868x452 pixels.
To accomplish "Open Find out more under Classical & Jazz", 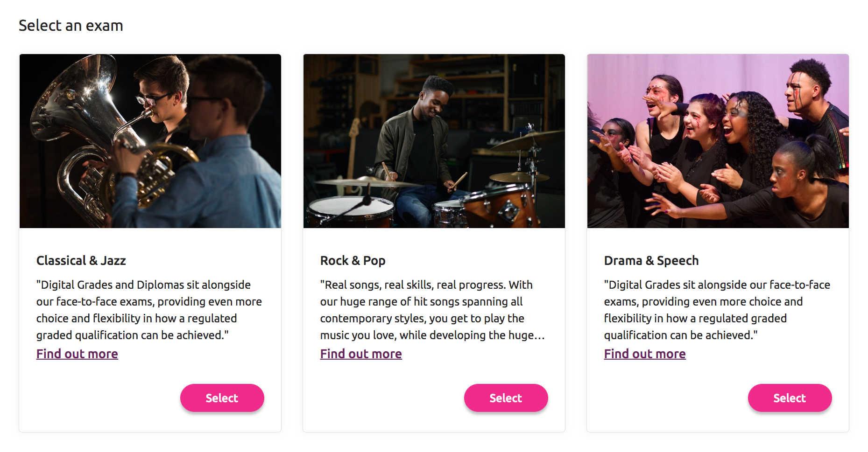I will 77,354.
